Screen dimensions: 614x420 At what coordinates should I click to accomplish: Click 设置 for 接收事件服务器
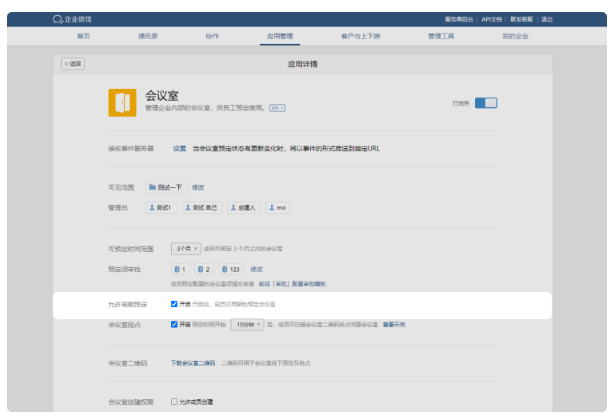coord(179,148)
